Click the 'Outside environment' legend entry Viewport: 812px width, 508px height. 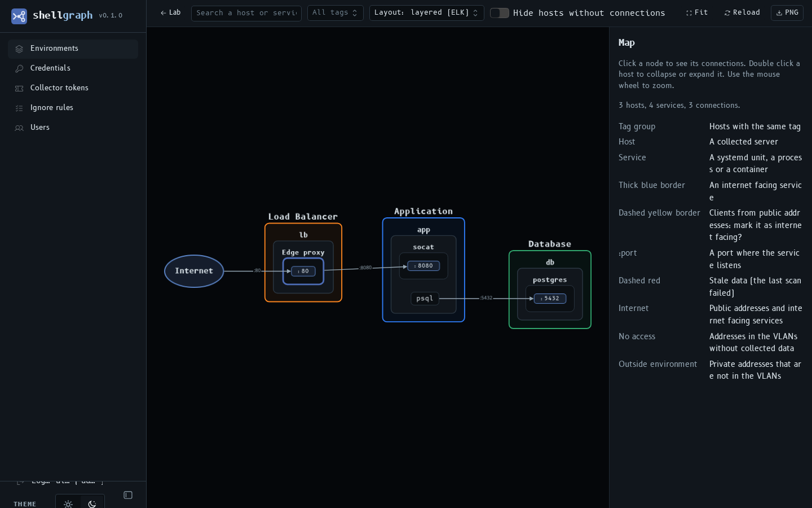coord(657,364)
